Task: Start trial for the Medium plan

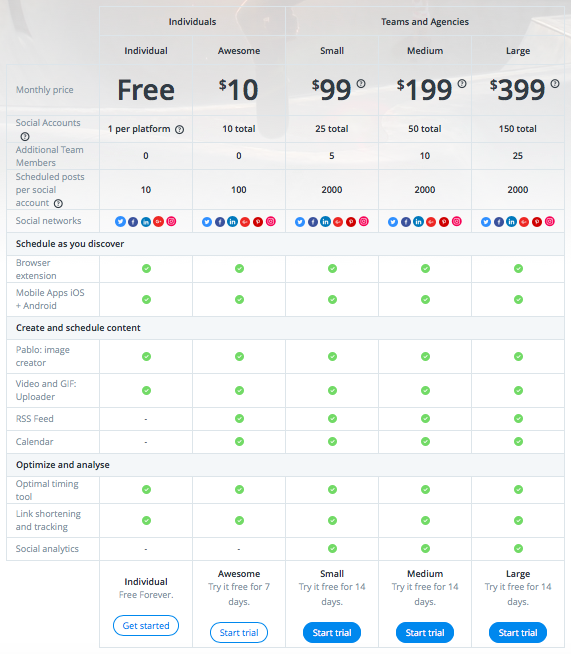Action: coord(425,633)
